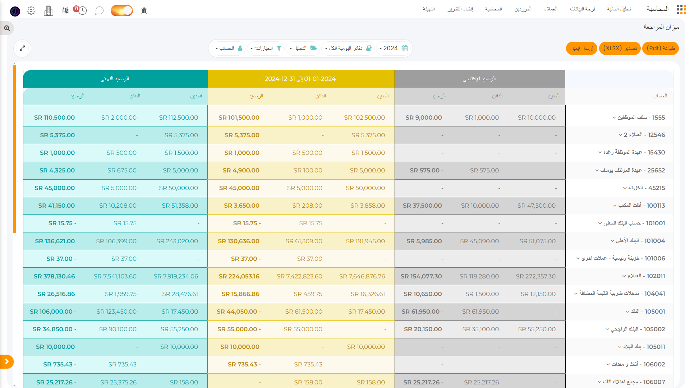Image resolution: width=690 pixels, height=388 pixels.
Task: Click the magnifier search icon on left edge
Action: 7,28
